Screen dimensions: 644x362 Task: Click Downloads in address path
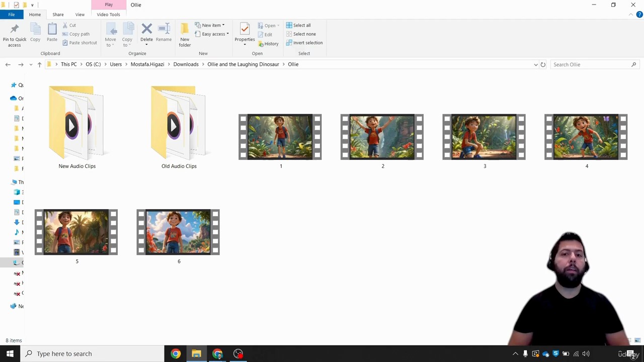point(186,64)
